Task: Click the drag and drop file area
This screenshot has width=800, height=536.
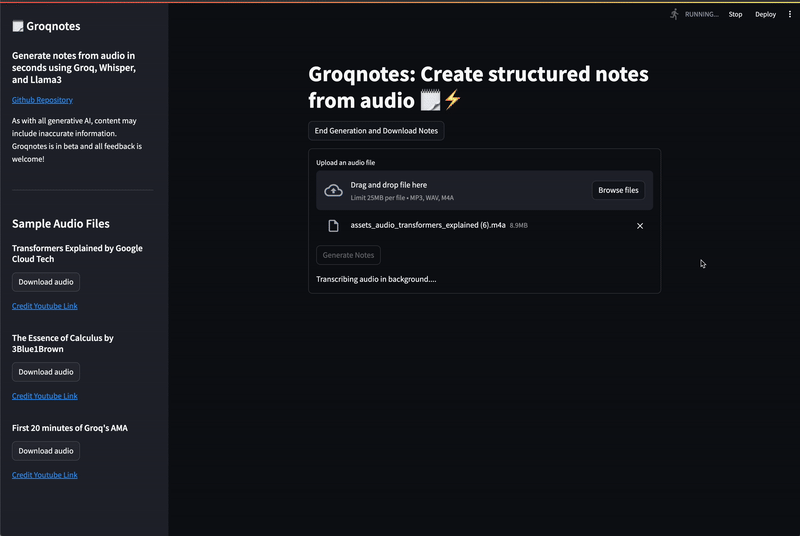Action: pyautogui.click(x=484, y=190)
